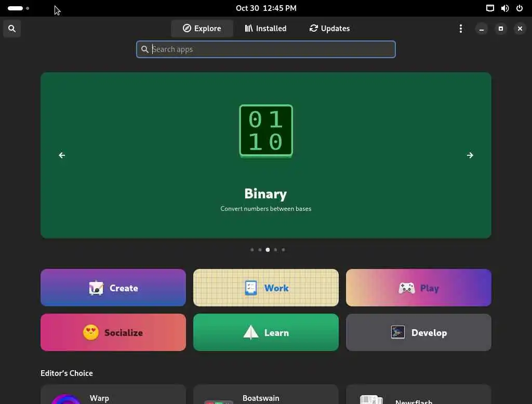Viewport: 532px width, 404px height.
Task: Open the clock and calendar menu
Action: (266, 8)
